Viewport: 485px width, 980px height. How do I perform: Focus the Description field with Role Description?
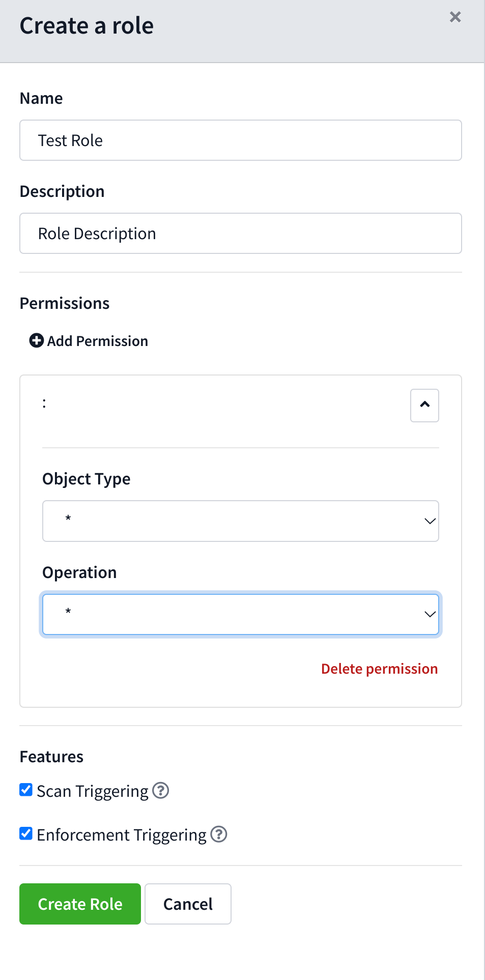(x=241, y=234)
